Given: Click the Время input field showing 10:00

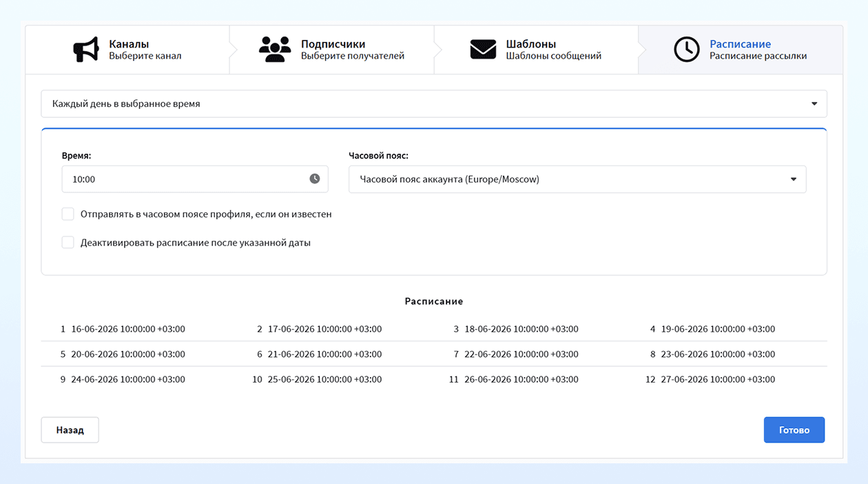Looking at the screenshot, I should pos(195,179).
